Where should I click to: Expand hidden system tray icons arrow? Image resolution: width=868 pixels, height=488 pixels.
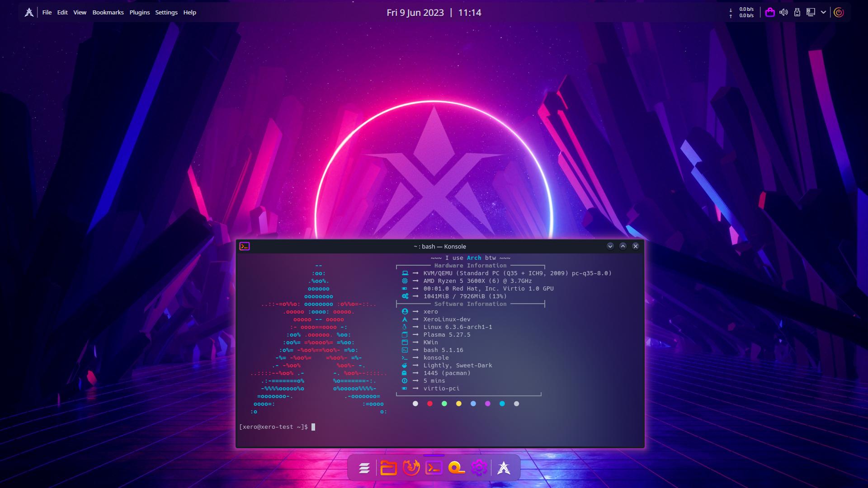click(x=823, y=13)
